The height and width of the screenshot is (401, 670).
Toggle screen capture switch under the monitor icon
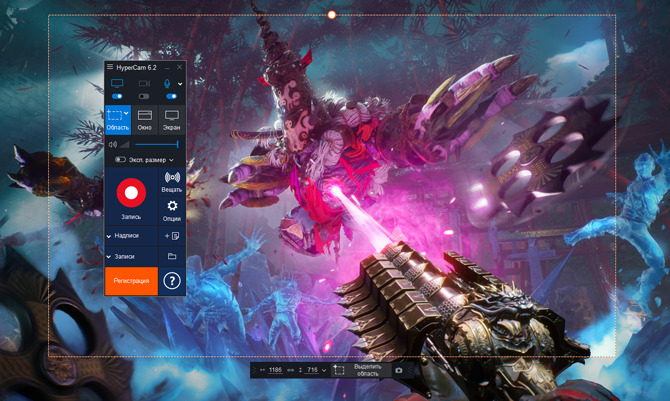point(117,96)
